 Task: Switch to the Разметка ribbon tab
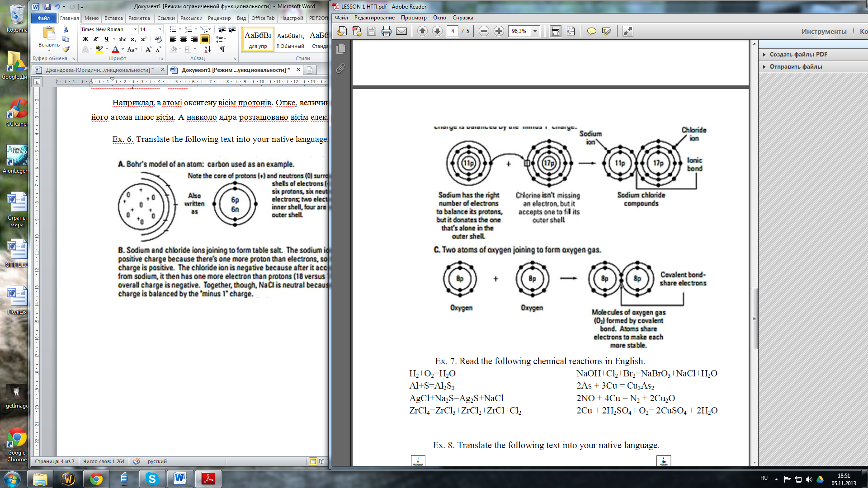[x=139, y=18]
